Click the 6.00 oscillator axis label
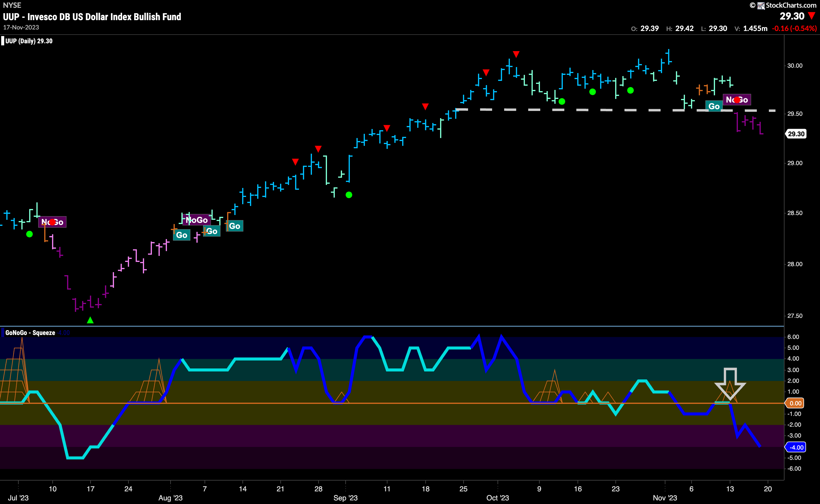 (793, 337)
